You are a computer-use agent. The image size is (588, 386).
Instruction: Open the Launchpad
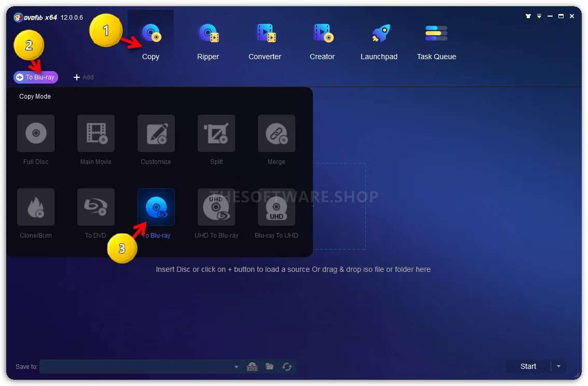[x=379, y=41]
